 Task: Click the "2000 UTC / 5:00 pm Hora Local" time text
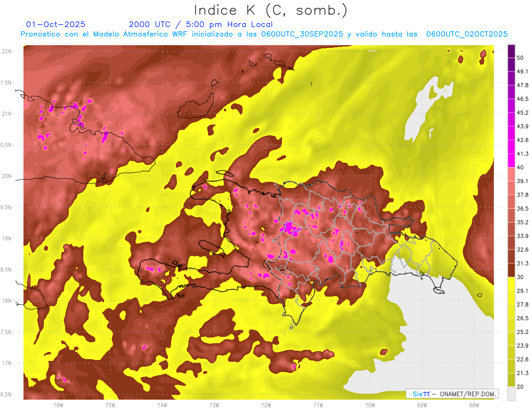200,24
